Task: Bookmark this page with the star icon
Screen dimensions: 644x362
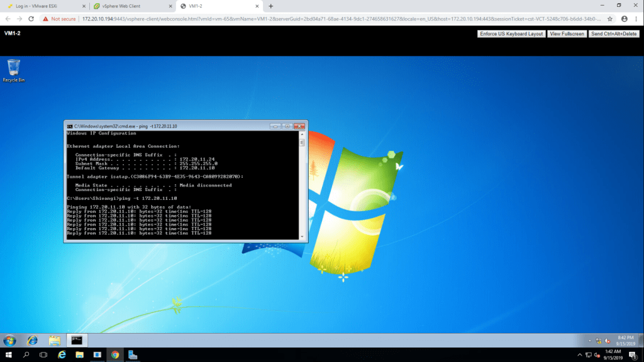Action: tap(609, 19)
